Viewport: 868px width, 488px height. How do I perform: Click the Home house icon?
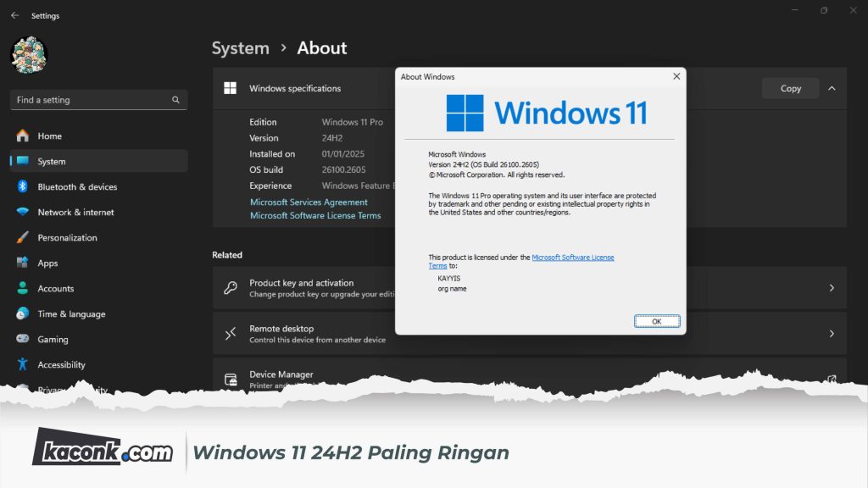(x=23, y=136)
